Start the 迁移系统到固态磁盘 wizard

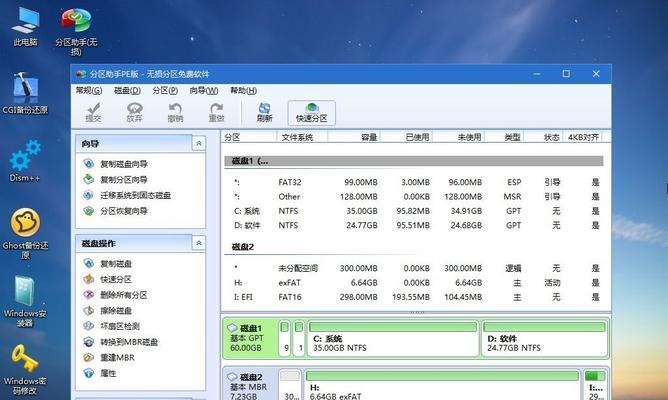(x=135, y=195)
